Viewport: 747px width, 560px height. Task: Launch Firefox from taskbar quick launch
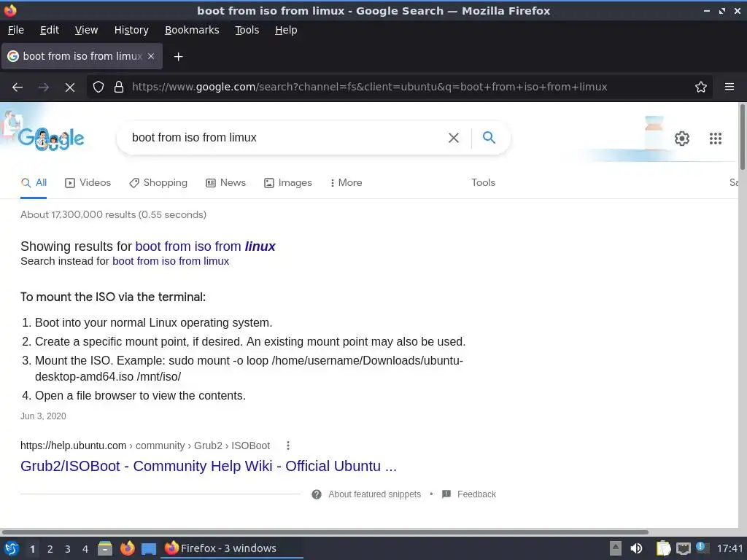[127, 548]
